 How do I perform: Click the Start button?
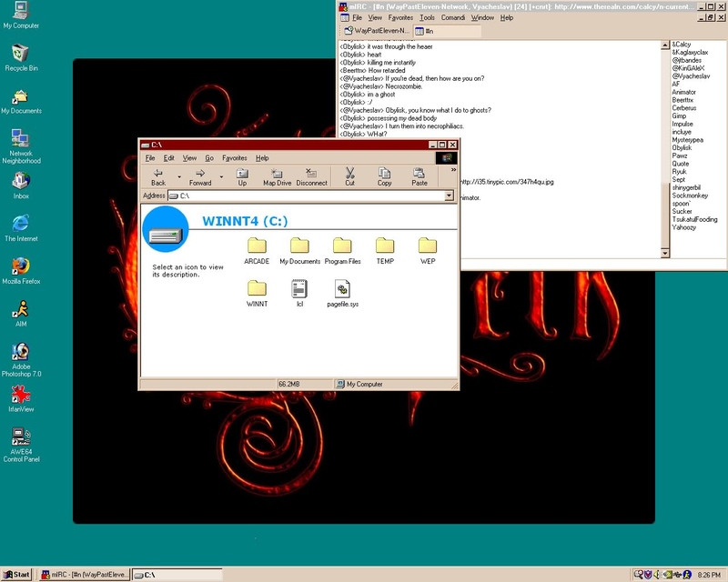tap(16, 575)
